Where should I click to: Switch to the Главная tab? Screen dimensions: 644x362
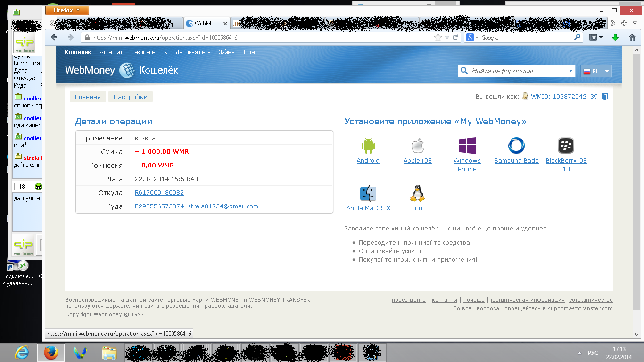click(x=88, y=97)
